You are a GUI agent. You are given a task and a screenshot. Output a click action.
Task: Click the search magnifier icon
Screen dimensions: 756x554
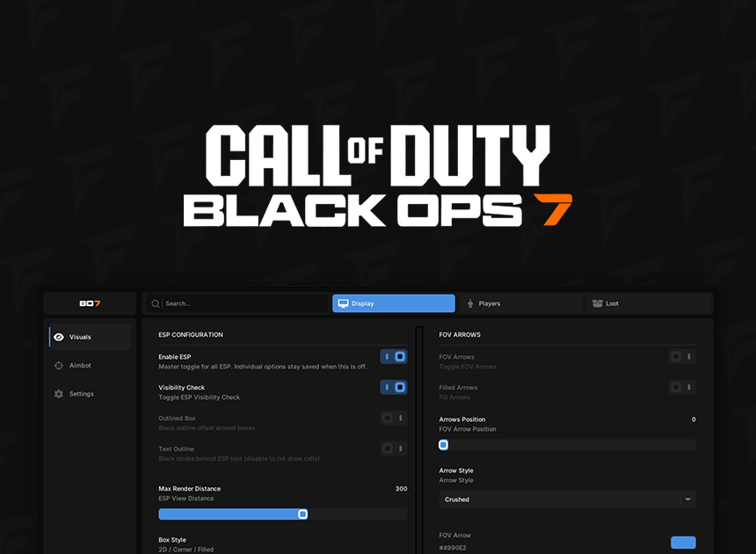[156, 303]
